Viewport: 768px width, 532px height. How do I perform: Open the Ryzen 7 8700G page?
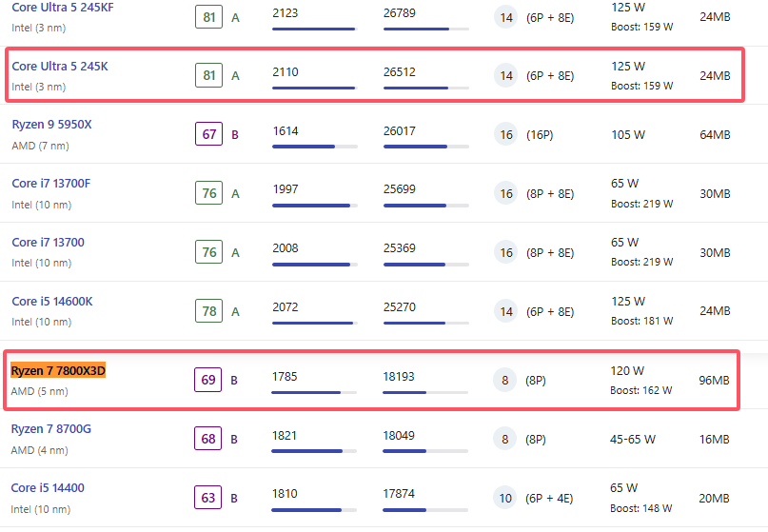pyautogui.click(x=51, y=429)
